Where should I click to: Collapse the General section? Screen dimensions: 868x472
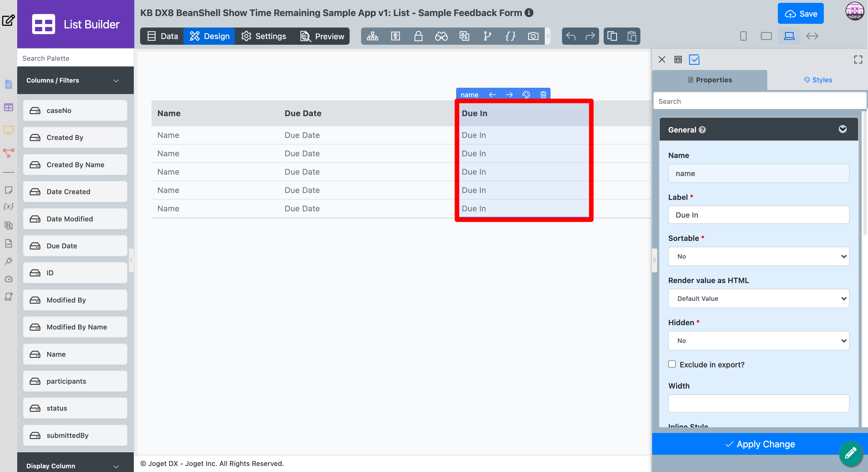tap(842, 129)
